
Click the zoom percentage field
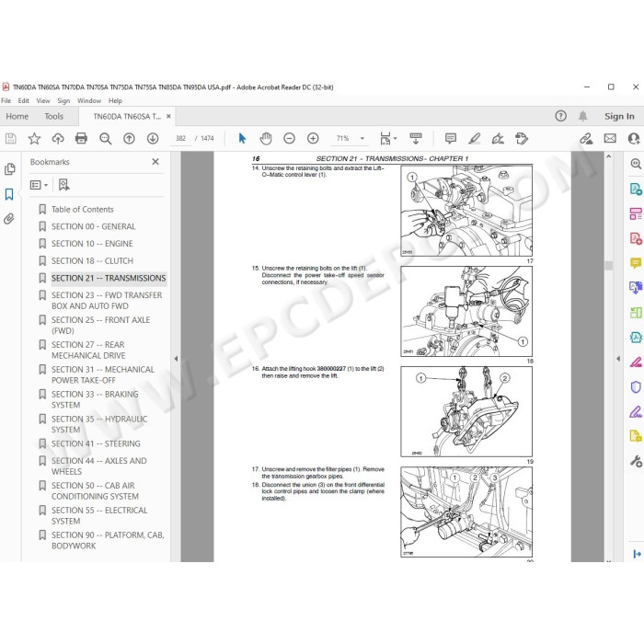(343, 138)
